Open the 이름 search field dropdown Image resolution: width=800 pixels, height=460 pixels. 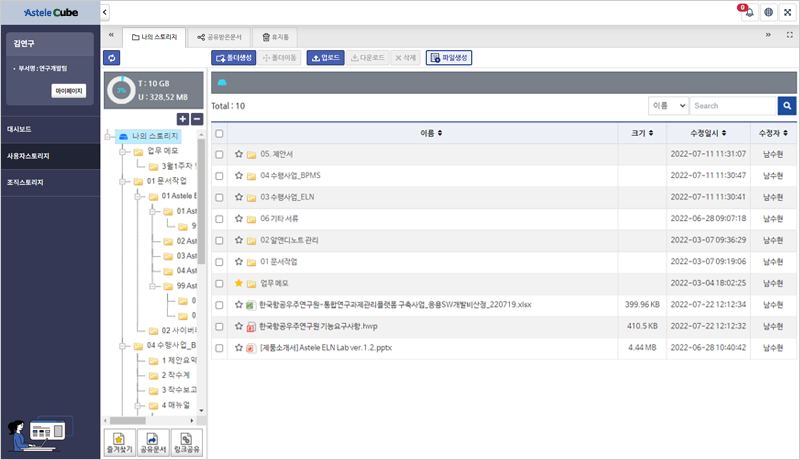tap(667, 105)
